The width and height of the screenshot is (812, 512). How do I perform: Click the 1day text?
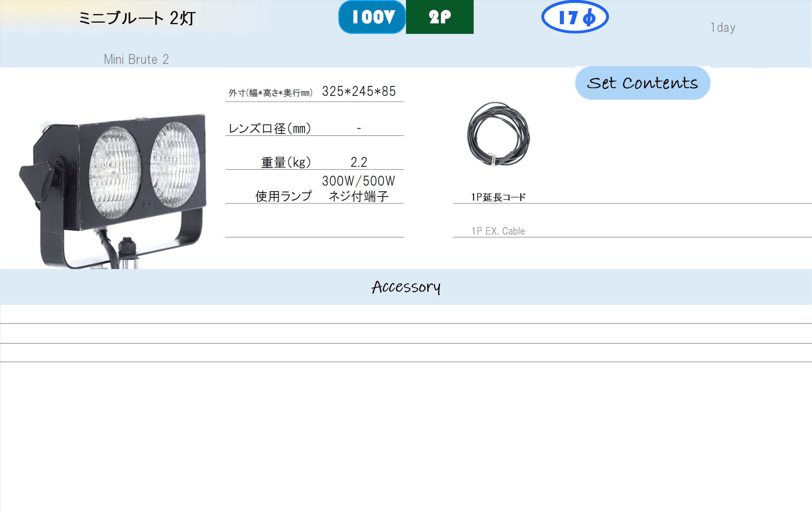[x=723, y=27]
